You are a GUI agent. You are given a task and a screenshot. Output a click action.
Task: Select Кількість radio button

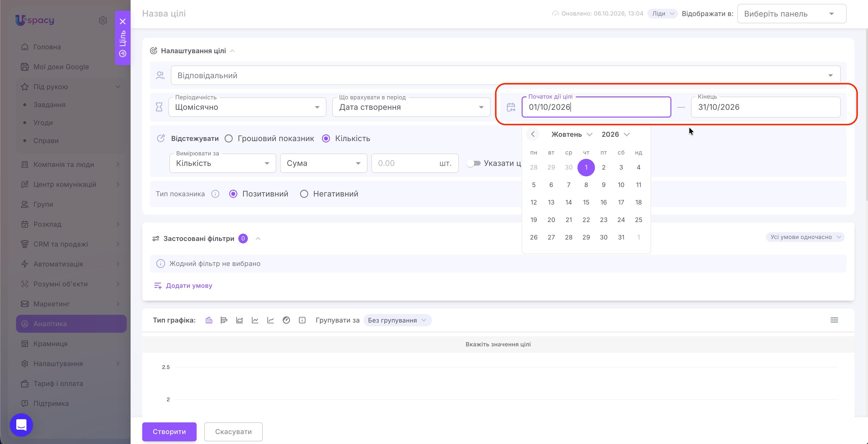326,138
